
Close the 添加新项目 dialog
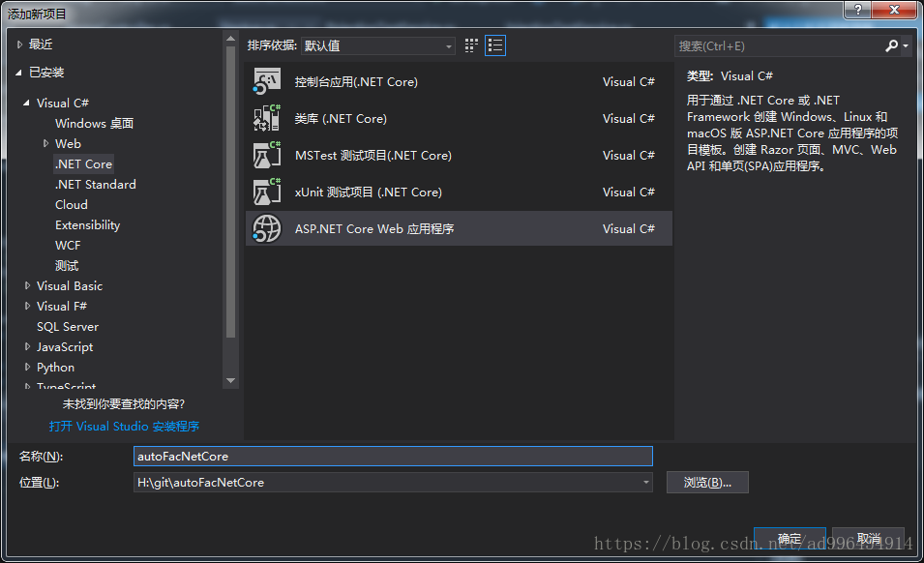coord(894,10)
